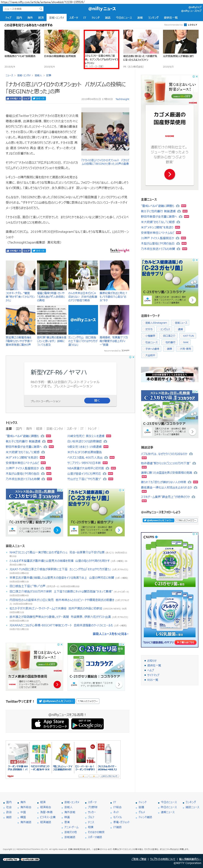Screen dimensions: 203x868
Task: Click the arrow button in the カルピス健康通販 sidebar ad
Action: (x=192, y=300)
